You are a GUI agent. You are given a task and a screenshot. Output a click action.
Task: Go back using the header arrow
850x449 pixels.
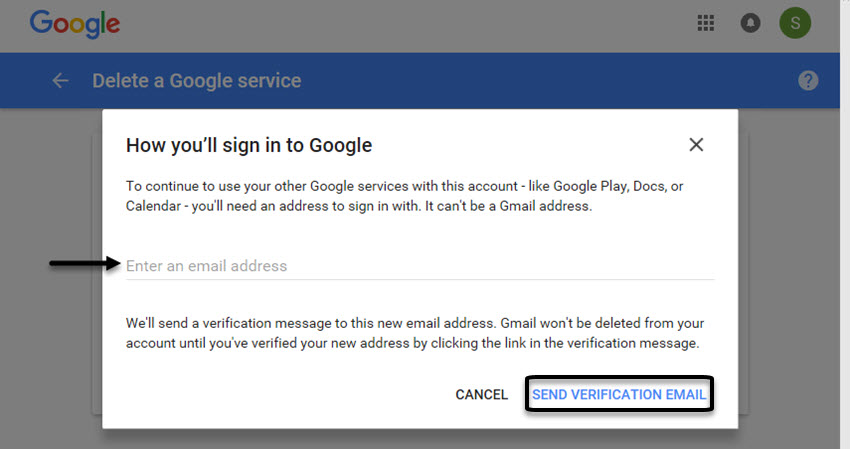click(60, 81)
